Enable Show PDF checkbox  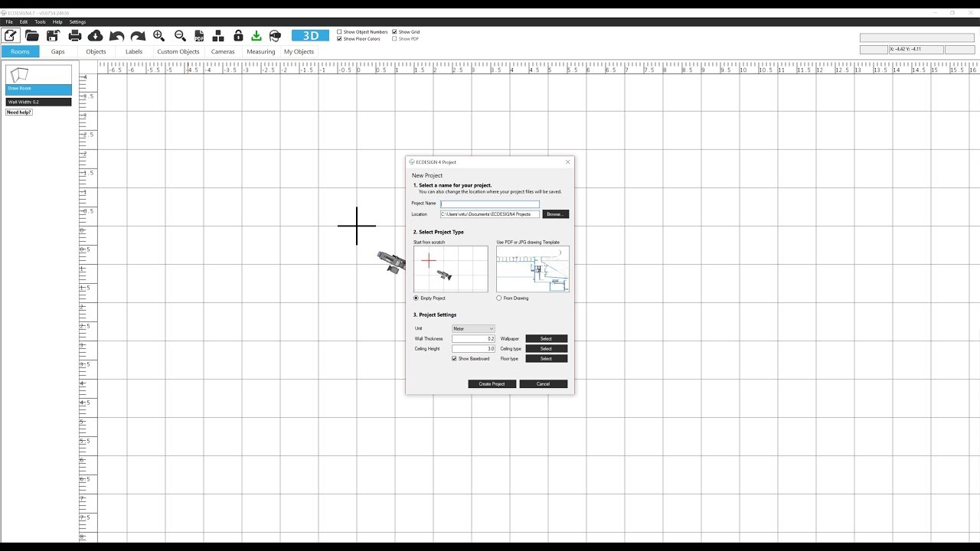pyautogui.click(x=395, y=39)
